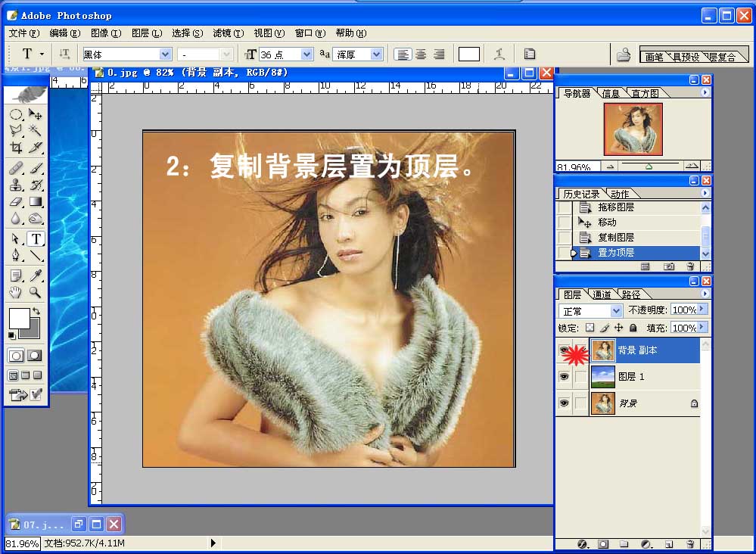Choose the Hand tool
Screen dimensions: 756x554
click(x=16, y=291)
